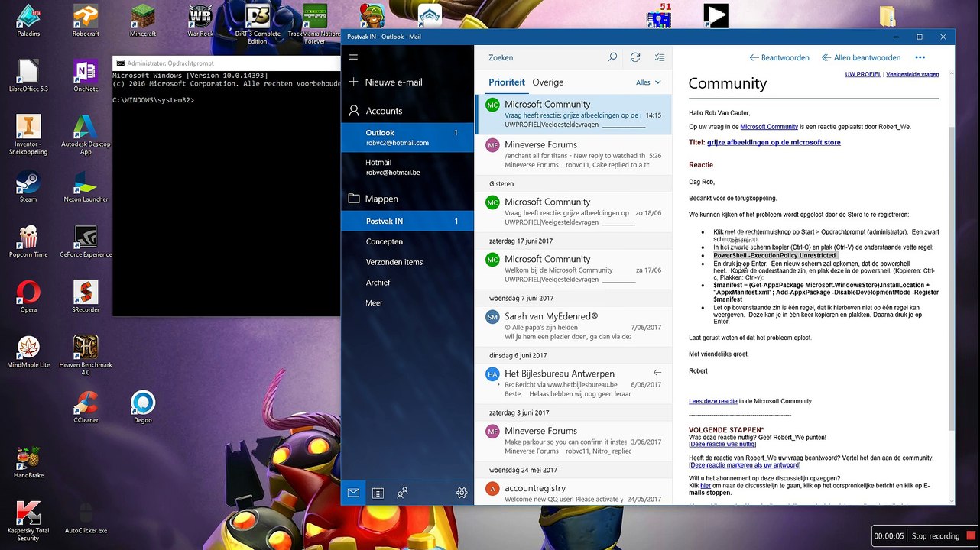Launch Paladins from the desktop
This screenshot has height=550, width=980.
coord(28,21)
